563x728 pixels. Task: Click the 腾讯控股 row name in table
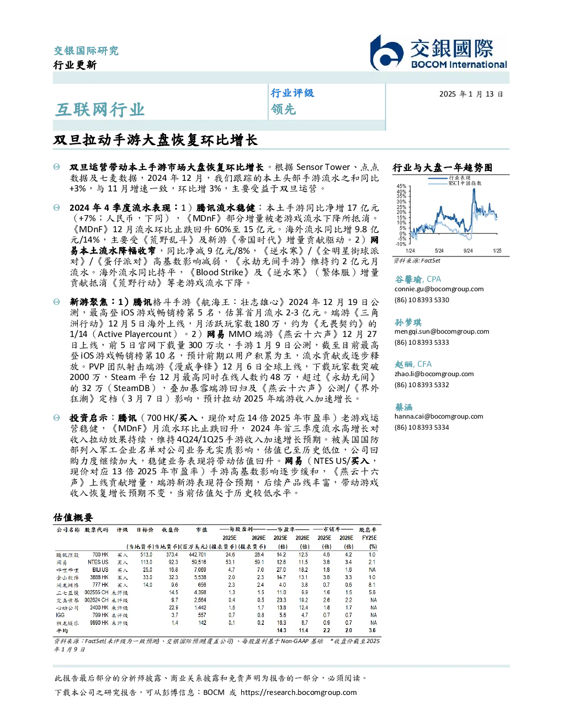pyautogui.click(x=67, y=555)
